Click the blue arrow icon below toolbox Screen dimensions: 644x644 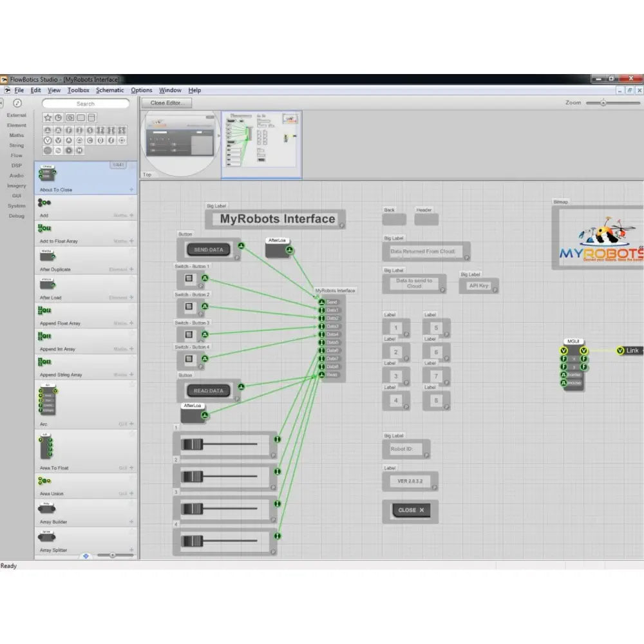[x=86, y=556]
